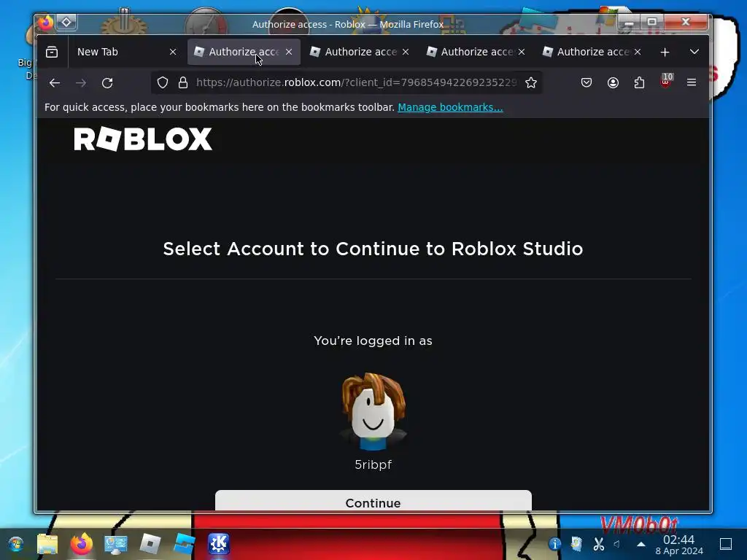Viewport: 747px width, 560px height.
Task: Open the volume speaker tray control
Action: point(617,544)
